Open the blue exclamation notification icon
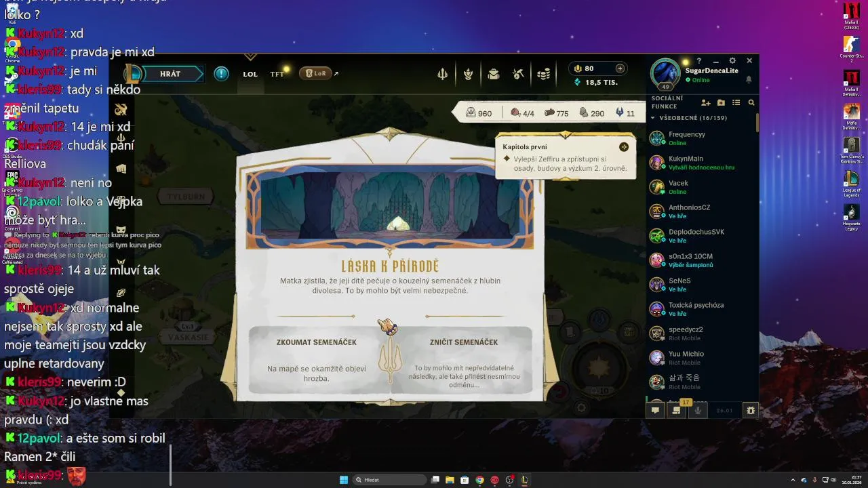This screenshot has height=488, width=868. (221, 74)
